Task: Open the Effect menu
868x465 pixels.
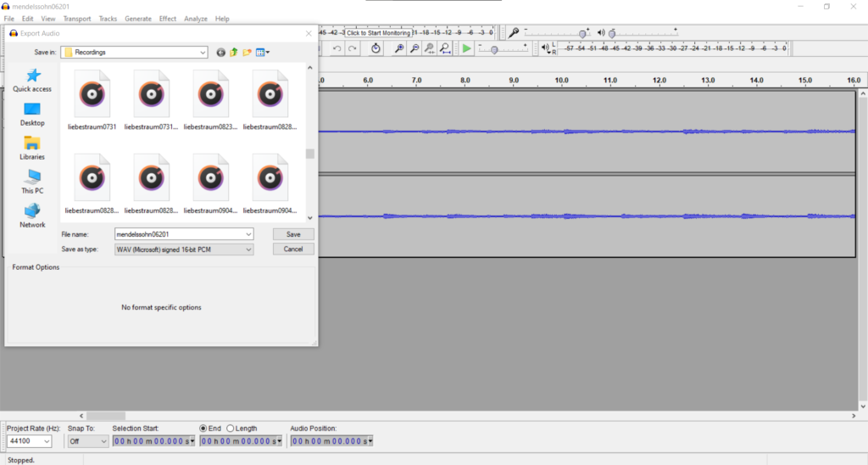Action: tap(168, 19)
